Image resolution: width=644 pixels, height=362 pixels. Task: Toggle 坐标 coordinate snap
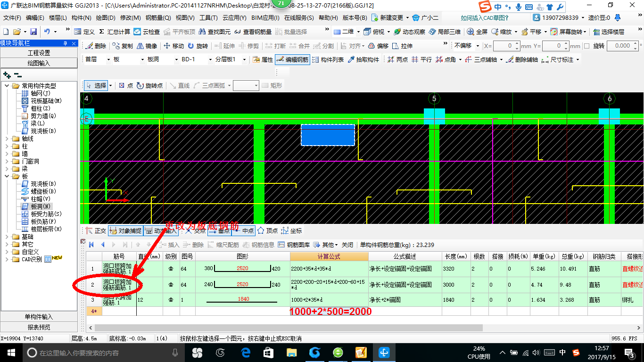pyautogui.click(x=291, y=230)
